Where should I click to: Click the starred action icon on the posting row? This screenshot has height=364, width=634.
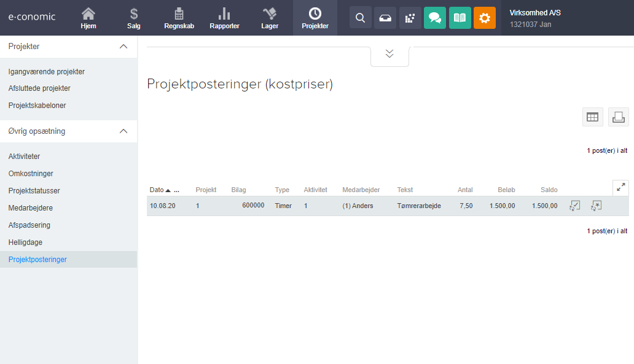pos(595,206)
